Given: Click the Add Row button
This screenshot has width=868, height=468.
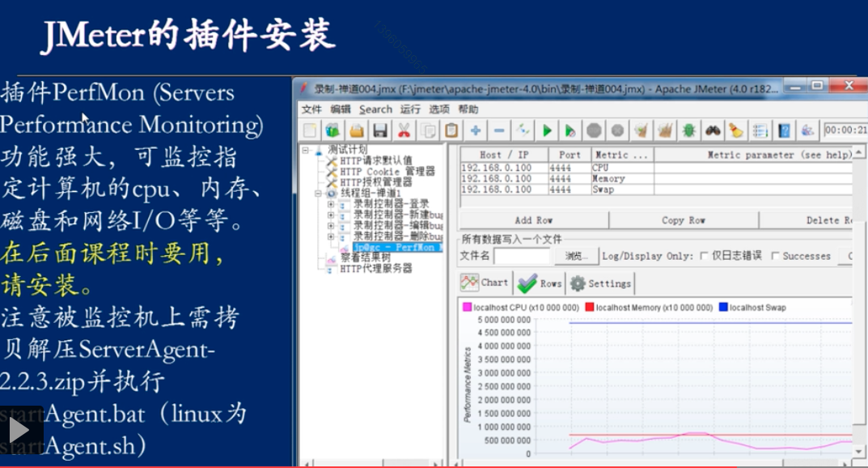Looking at the screenshot, I should click(534, 220).
